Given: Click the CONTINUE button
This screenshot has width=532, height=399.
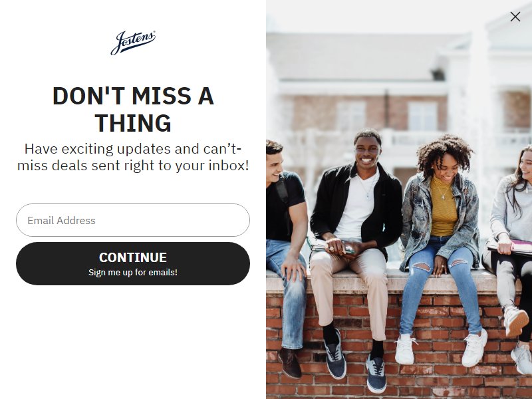Looking at the screenshot, I should click(133, 263).
